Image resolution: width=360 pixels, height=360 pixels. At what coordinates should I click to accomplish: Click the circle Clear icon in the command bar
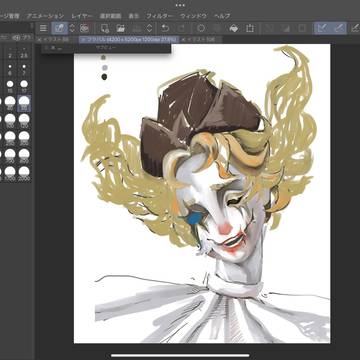pyautogui.click(x=201, y=28)
